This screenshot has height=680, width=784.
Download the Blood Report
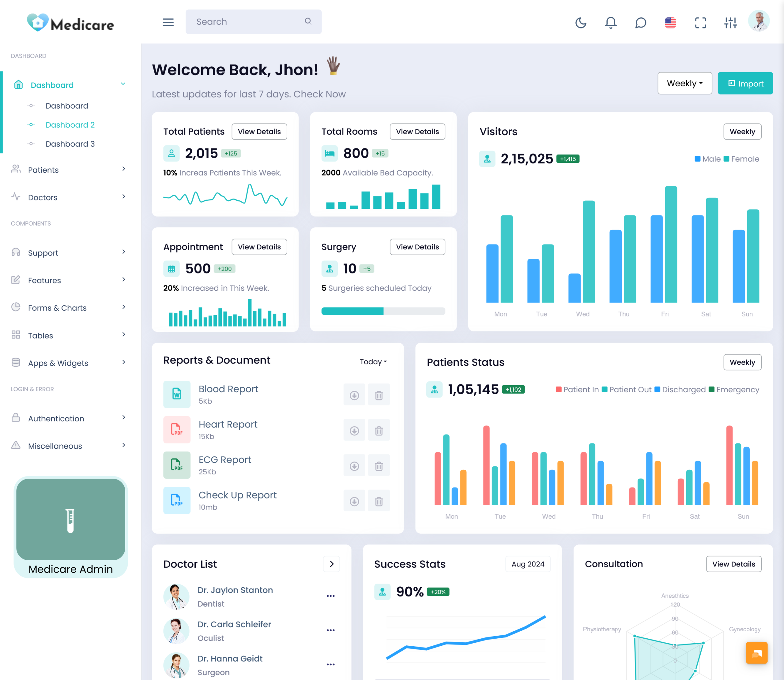(x=354, y=395)
